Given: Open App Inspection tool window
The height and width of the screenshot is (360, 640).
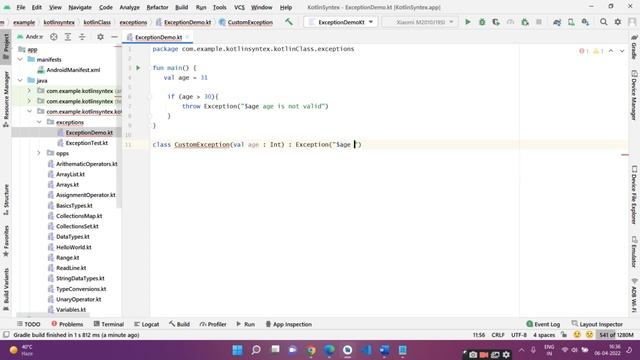Looking at the screenshot, I should tap(289, 324).
